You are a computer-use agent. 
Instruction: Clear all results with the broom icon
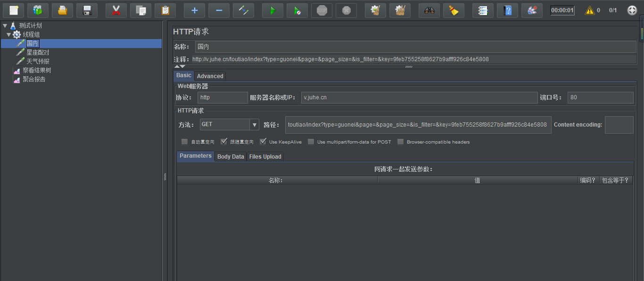pos(454,10)
